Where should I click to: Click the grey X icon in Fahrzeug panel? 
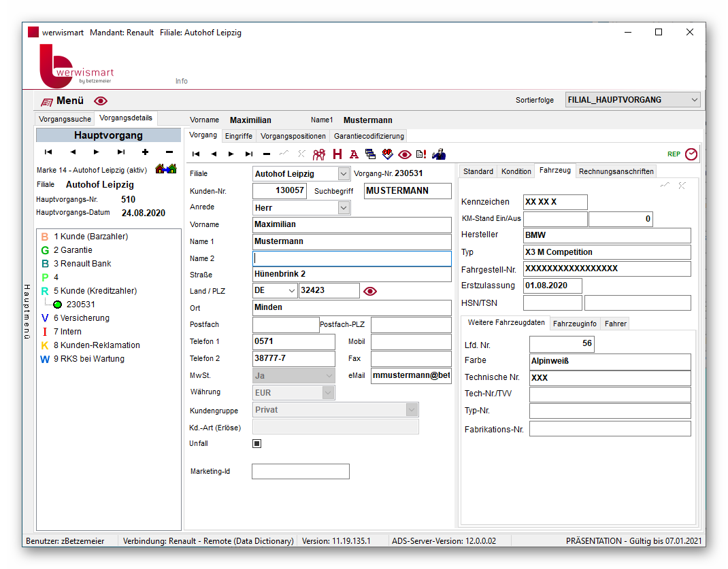(682, 186)
